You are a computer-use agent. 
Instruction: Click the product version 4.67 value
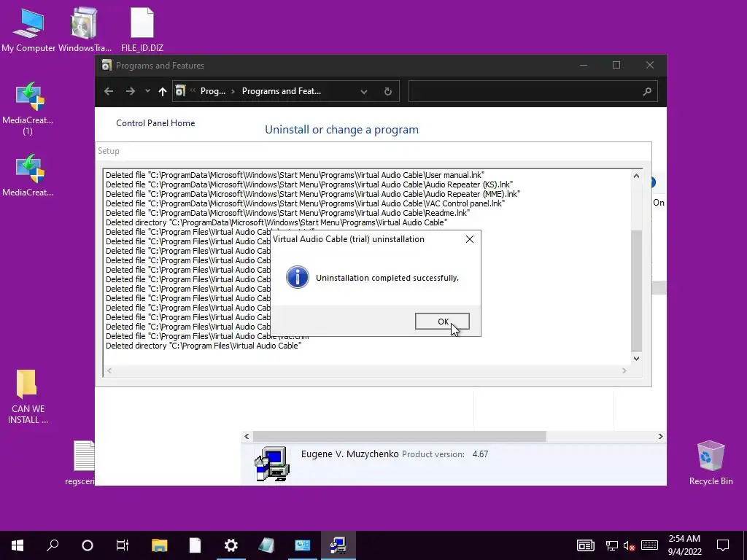(480, 454)
